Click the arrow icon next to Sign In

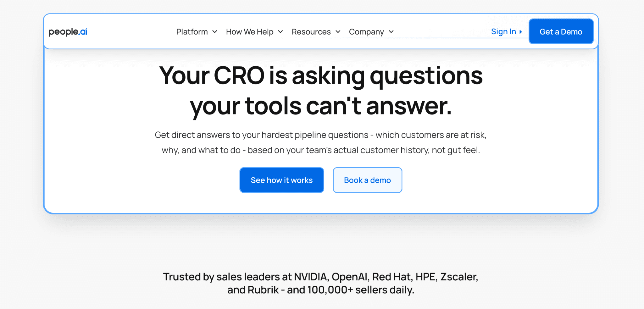[x=521, y=32]
